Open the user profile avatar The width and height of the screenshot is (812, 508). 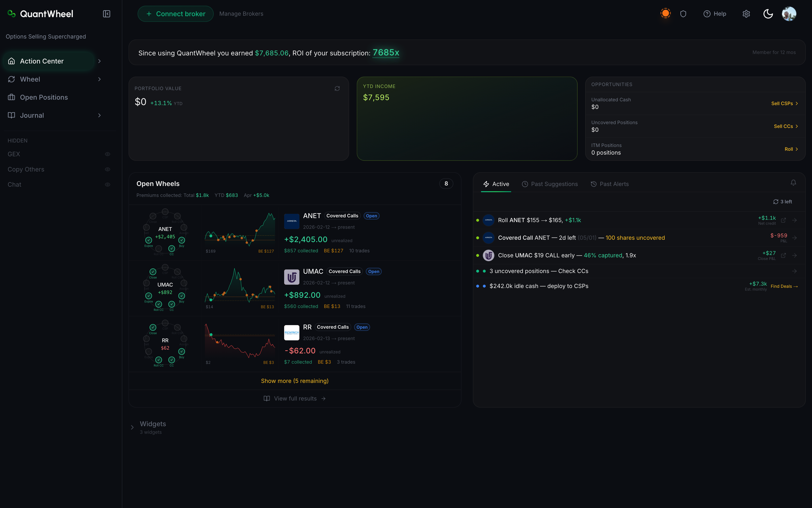789,14
